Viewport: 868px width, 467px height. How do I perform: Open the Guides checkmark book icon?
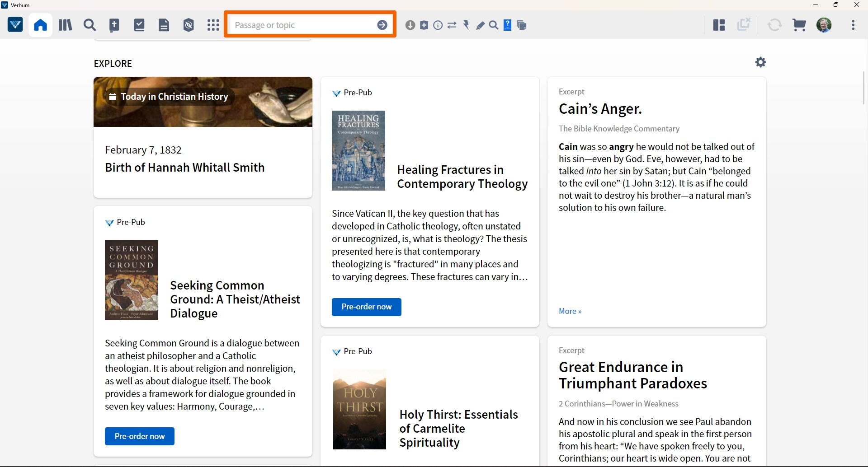tap(139, 25)
